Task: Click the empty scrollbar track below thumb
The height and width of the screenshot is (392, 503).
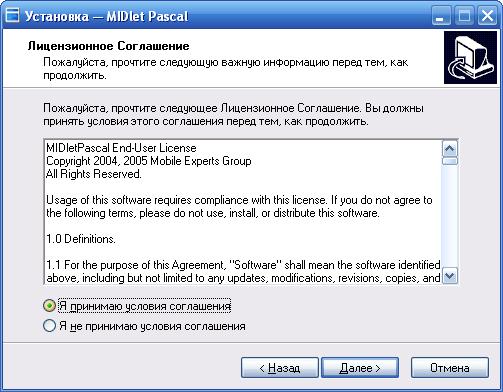Action: coord(450,217)
